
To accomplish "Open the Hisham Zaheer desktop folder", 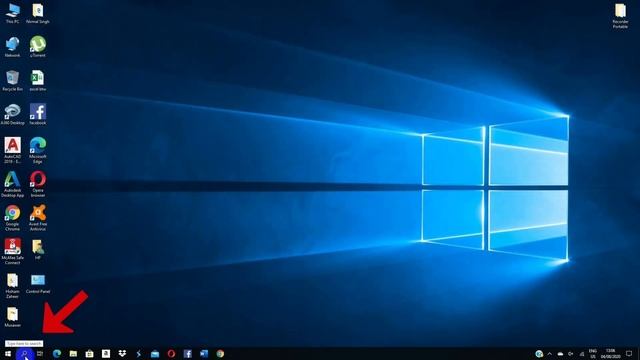I will (x=13, y=286).
